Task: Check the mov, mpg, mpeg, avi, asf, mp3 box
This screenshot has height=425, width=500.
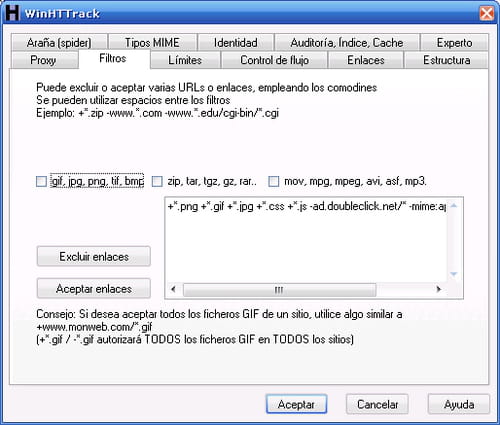Action: [x=274, y=182]
